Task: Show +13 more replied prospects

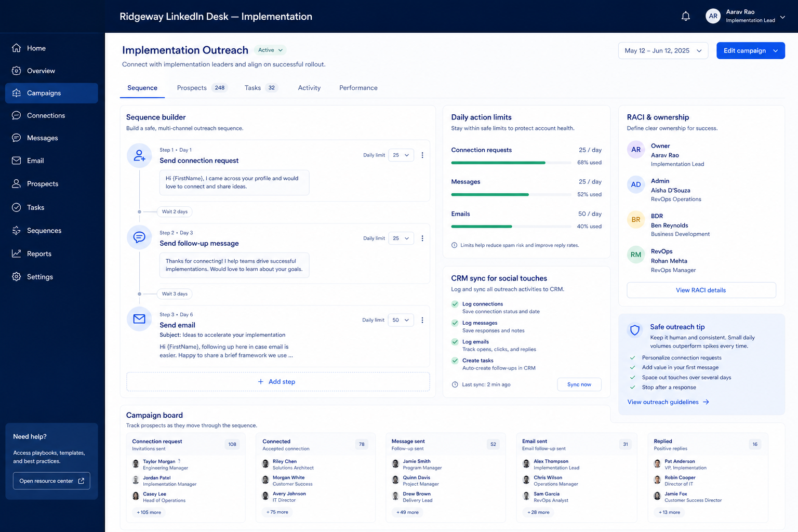Action: pyautogui.click(x=670, y=512)
